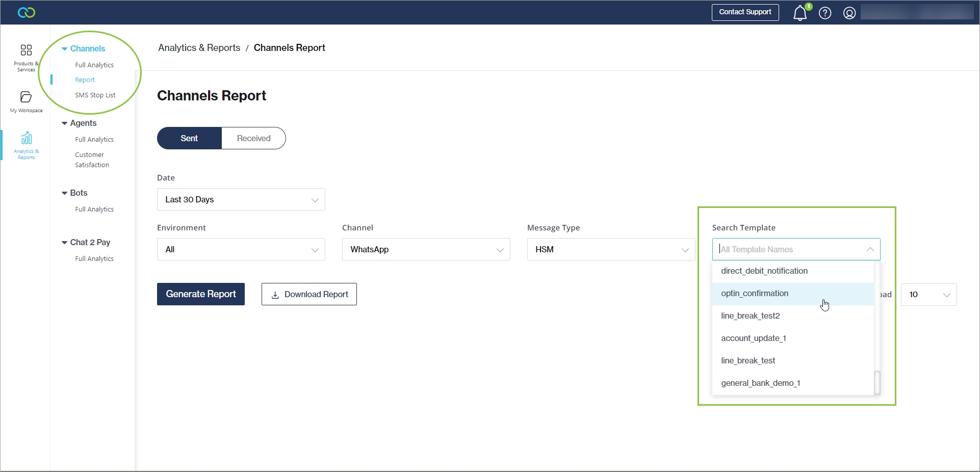The image size is (980, 472).
Task: Open the Date dropdown showing Last 30 Days
Action: [241, 199]
